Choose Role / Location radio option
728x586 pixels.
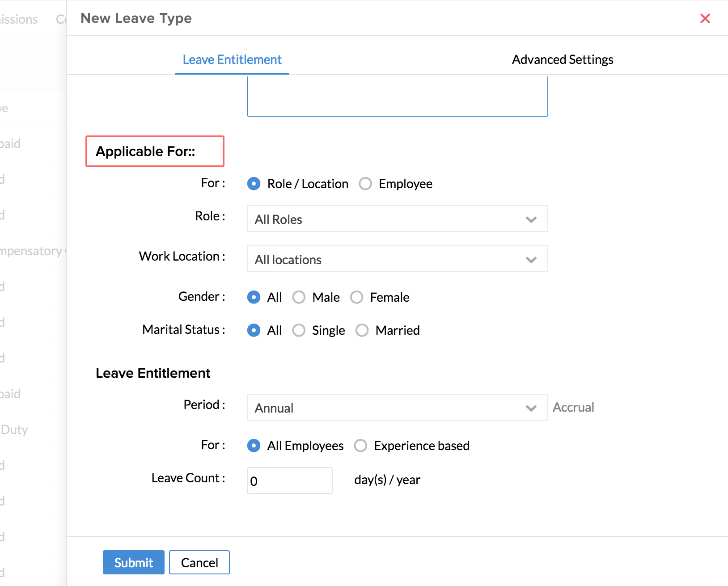click(254, 184)
